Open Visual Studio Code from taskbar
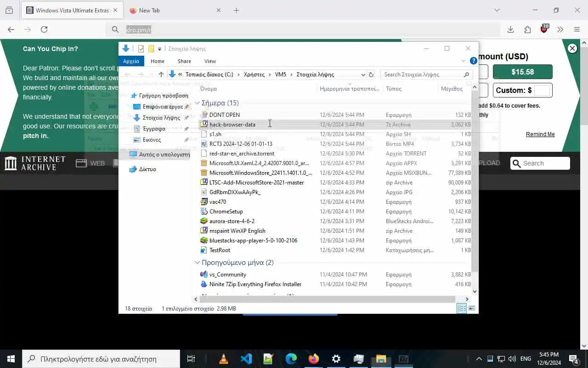Screen dimensions: 588x368 pyautogui.click(x=246, y=359)
